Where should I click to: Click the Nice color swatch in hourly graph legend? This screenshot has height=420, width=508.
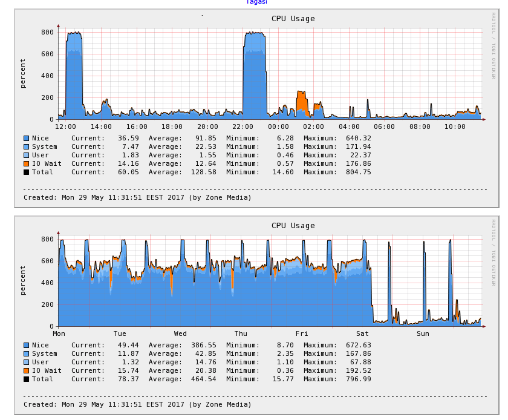click(x=26, y=139)
